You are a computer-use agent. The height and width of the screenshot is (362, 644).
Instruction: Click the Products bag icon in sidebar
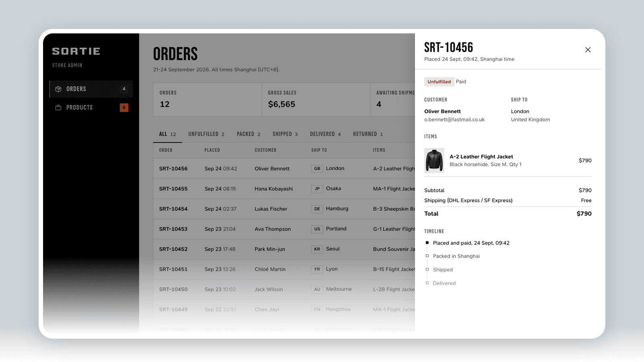tap(58, 107)
